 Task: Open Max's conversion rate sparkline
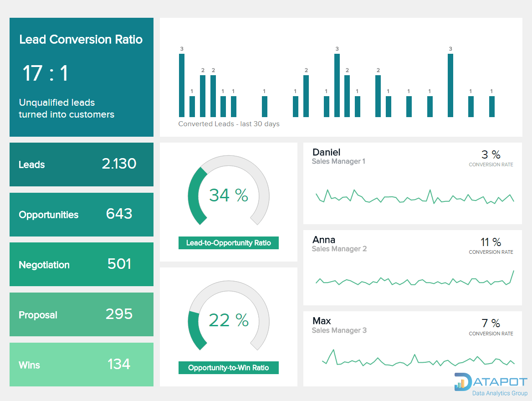[x=412, y=361]
